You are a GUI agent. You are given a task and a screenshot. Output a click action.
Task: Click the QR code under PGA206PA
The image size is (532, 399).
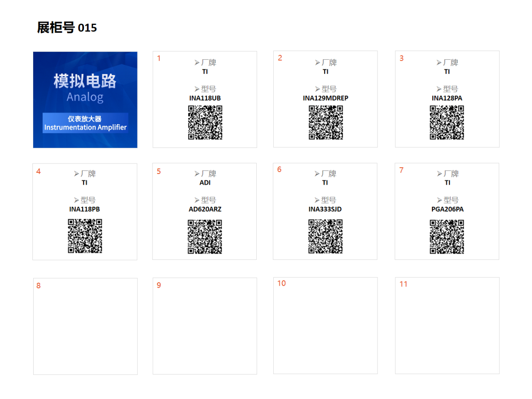coord(447,237)
